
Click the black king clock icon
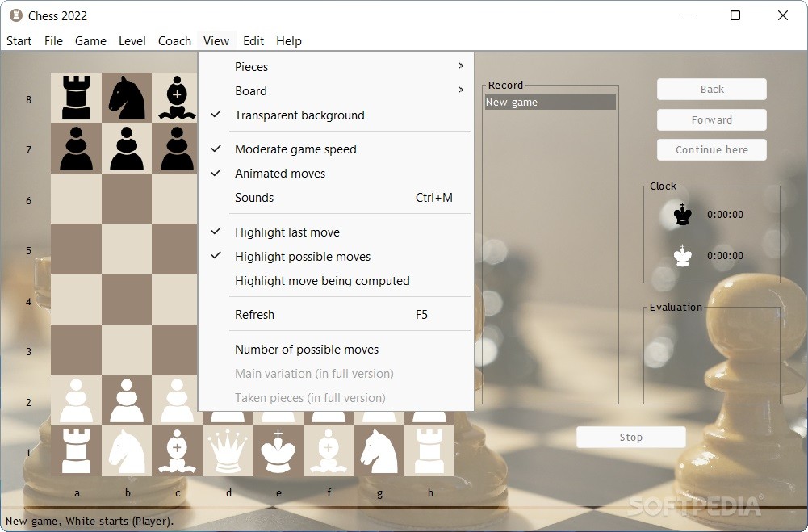pos(683,214)
